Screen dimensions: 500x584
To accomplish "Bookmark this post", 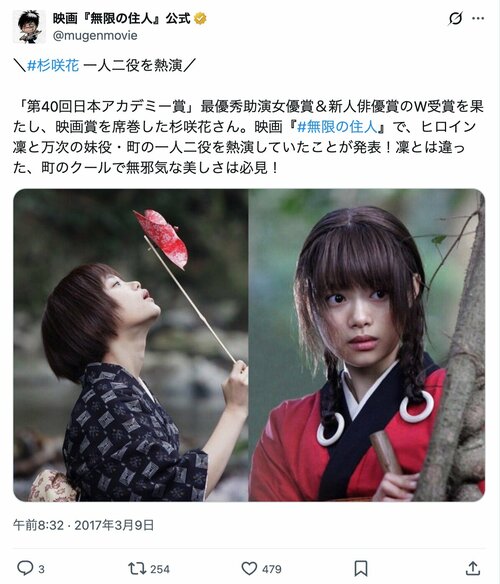I will tap(361, 568).
